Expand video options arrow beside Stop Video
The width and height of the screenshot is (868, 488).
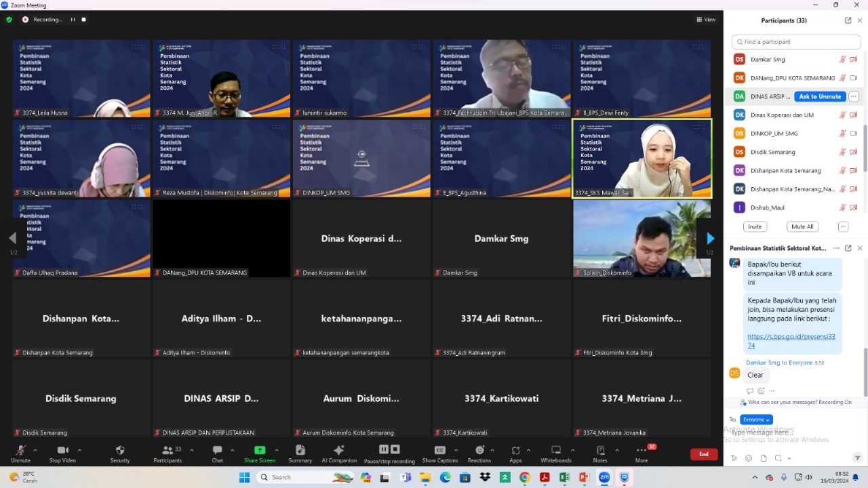[79, 450]
